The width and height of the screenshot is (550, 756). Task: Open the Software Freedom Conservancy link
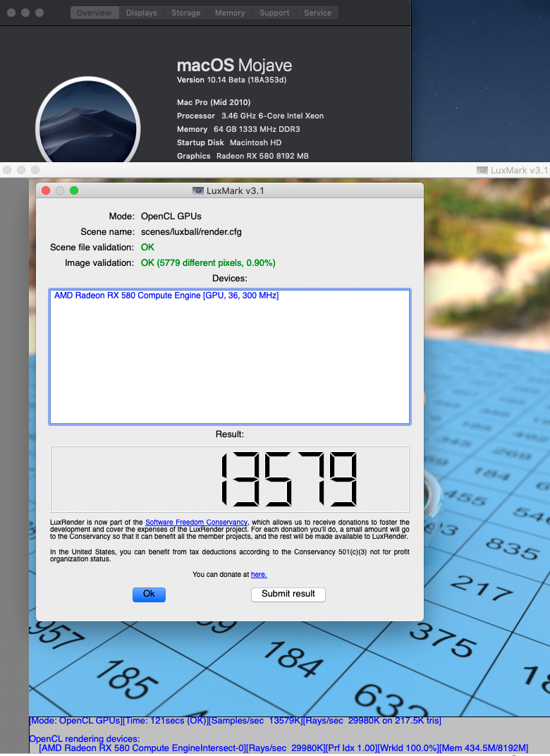click(196, 522)
